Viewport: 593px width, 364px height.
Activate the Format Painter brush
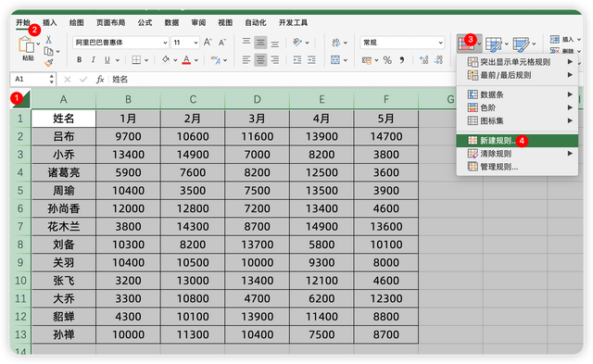[x=49, y=63]
